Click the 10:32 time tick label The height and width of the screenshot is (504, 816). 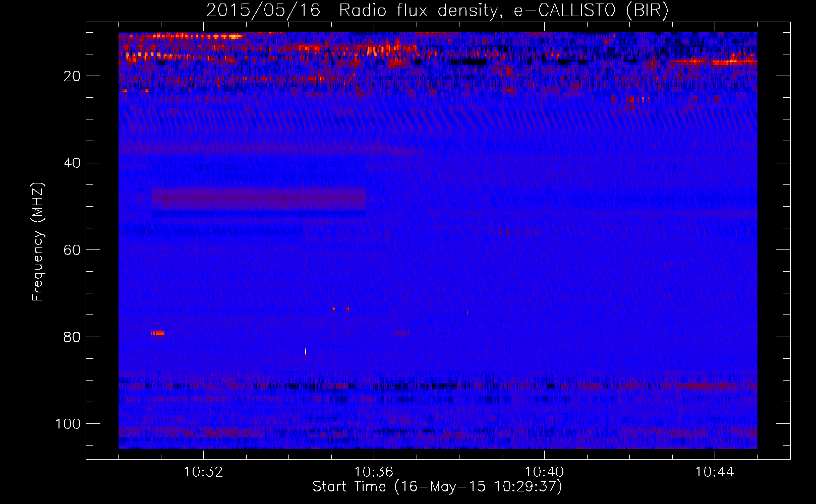[203, 472]
